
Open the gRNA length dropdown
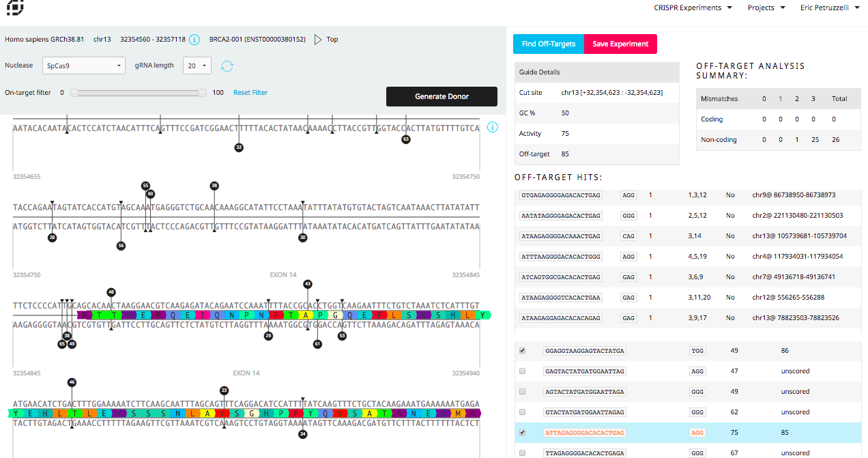coord(197,66)
